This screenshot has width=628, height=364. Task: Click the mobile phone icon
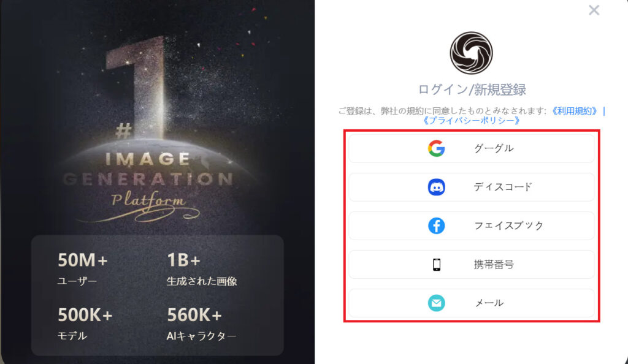437,264
